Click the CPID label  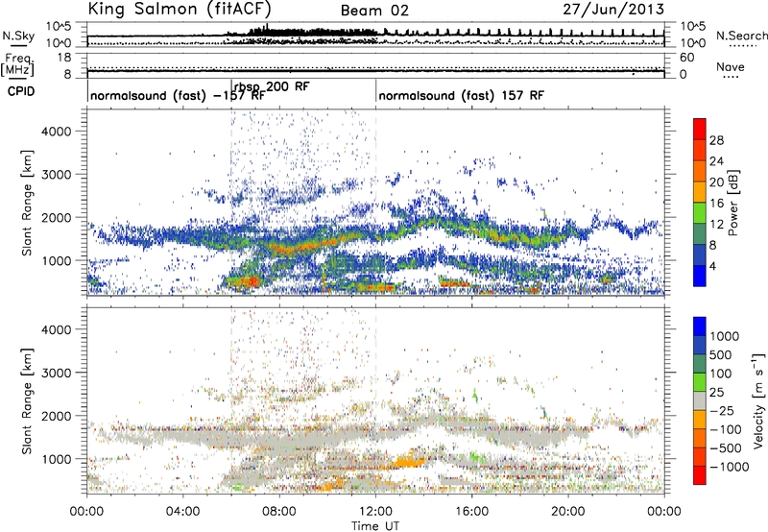tap(21, 91)
